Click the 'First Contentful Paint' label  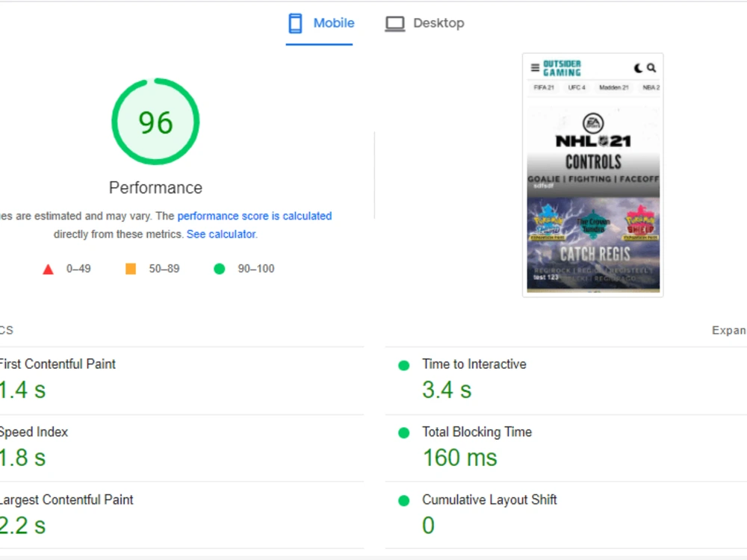(x=58, y=364)
